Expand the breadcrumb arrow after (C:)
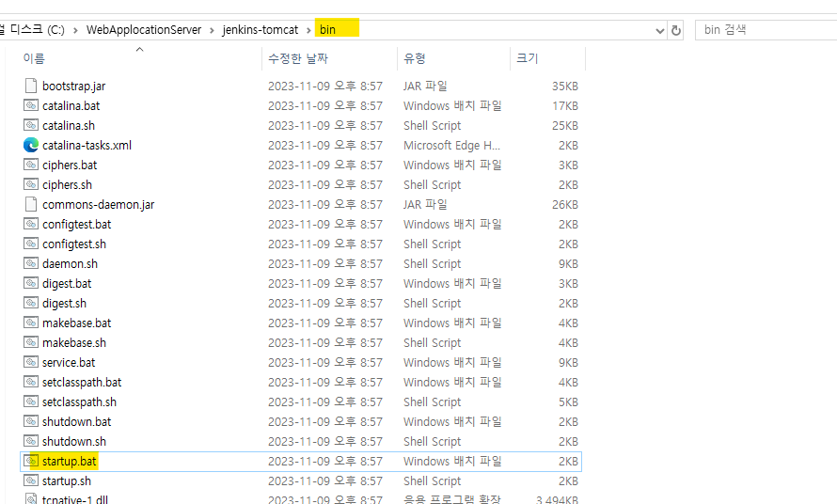 75,30
